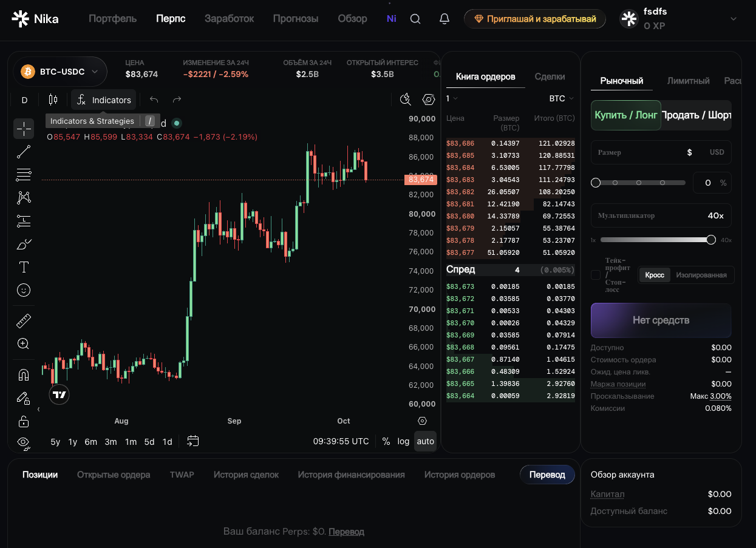Click the Перевод button
The height and width of the screenshot is (548, 756).
(x=547, y=475)
